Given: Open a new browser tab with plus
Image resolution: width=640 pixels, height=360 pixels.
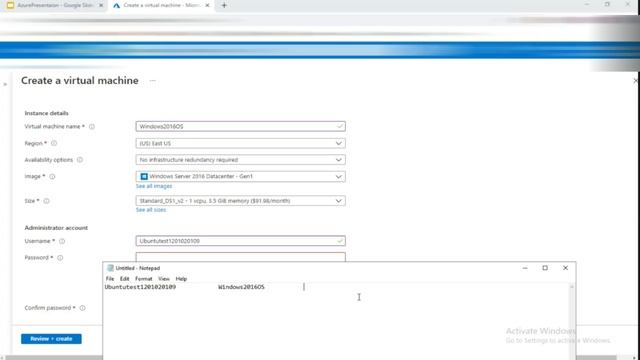Looking at the screenshot, I should (224, 5).
